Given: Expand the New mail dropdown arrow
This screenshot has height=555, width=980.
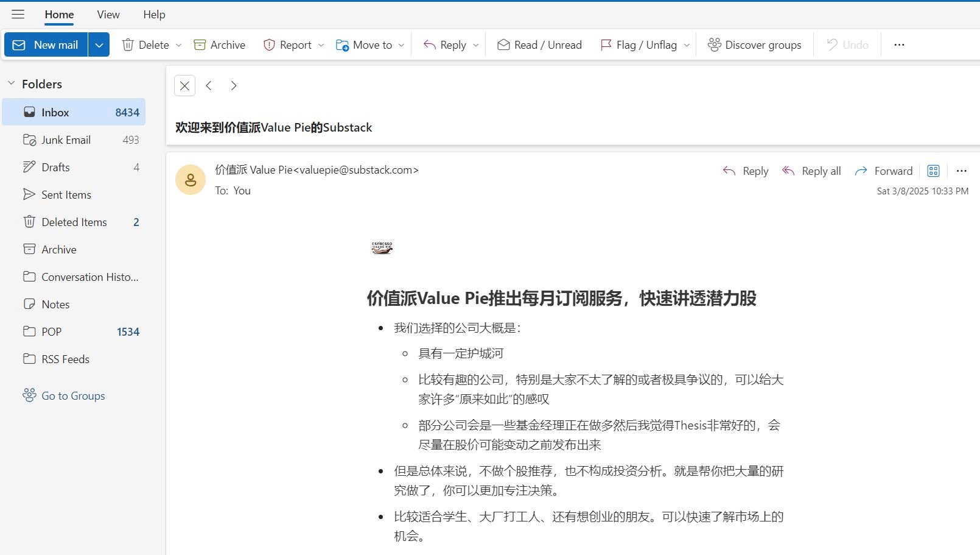Looking at the screenshot, I should (99, 45).
